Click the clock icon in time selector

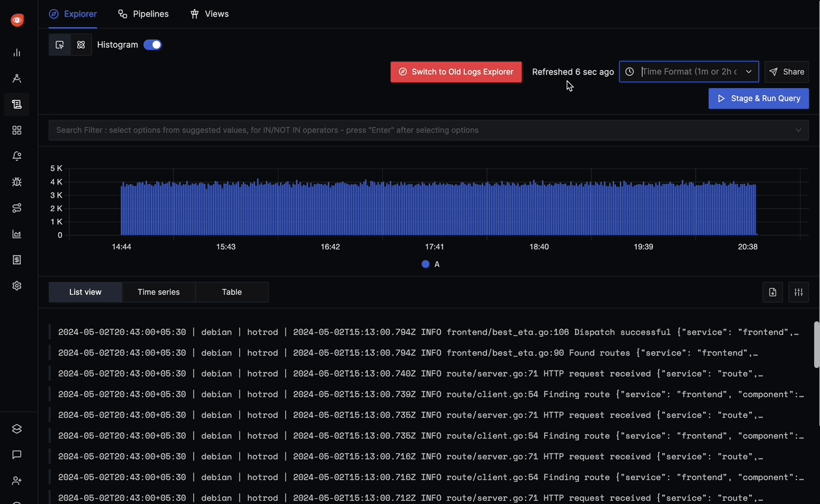(x=630, y=72)
